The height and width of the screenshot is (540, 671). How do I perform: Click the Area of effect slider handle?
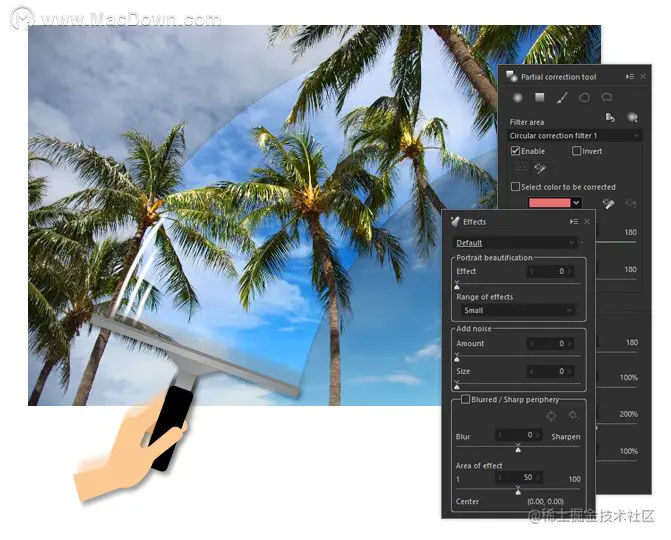(518, 491)
